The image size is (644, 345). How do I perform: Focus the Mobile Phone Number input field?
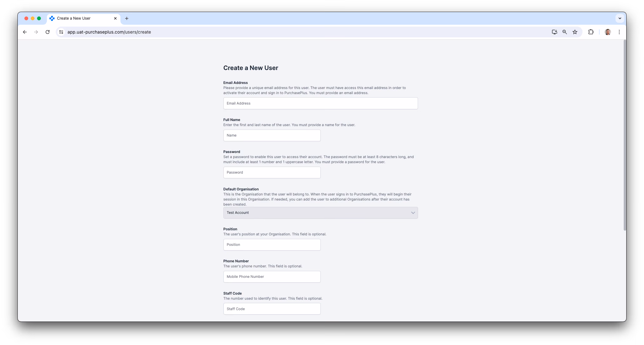pos(272,277)
